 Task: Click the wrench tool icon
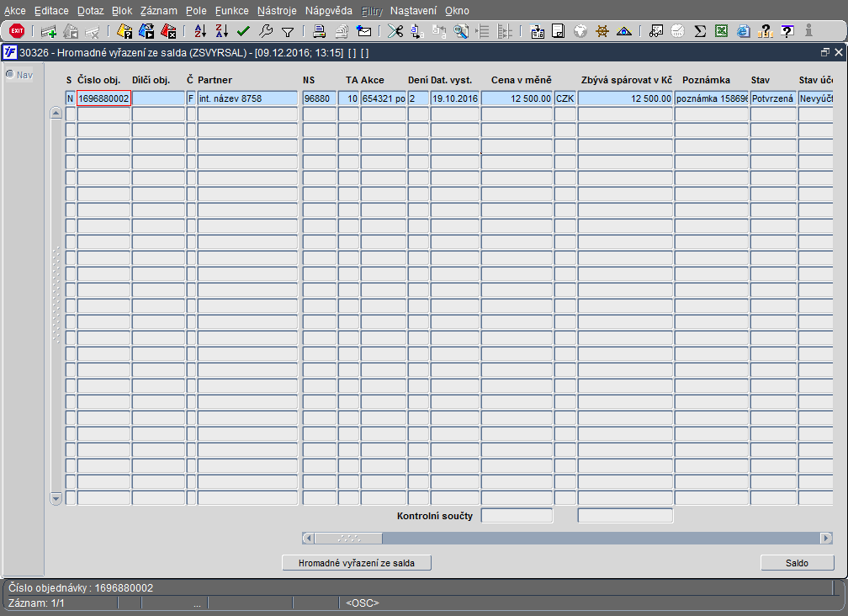[266, 31]
